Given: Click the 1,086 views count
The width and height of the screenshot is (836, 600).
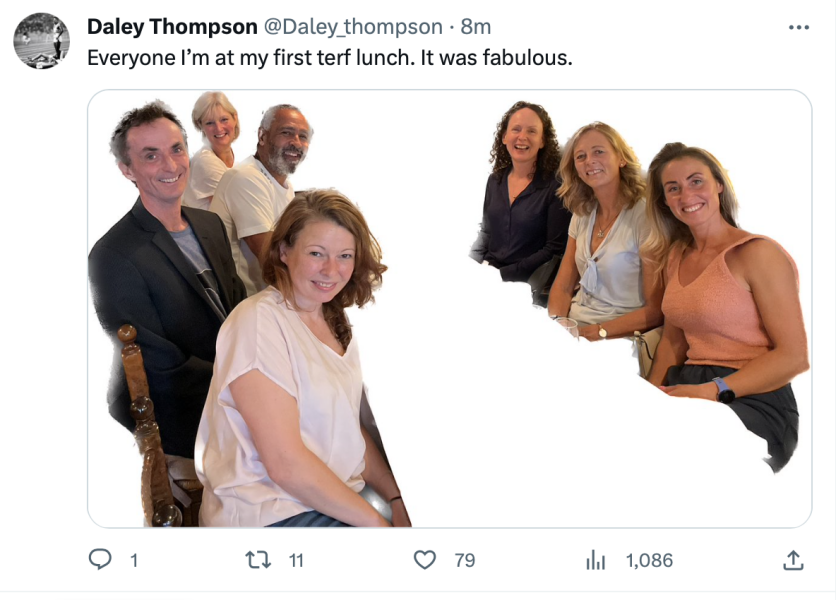Looking at the screenshot, I should tap(649, 560).
